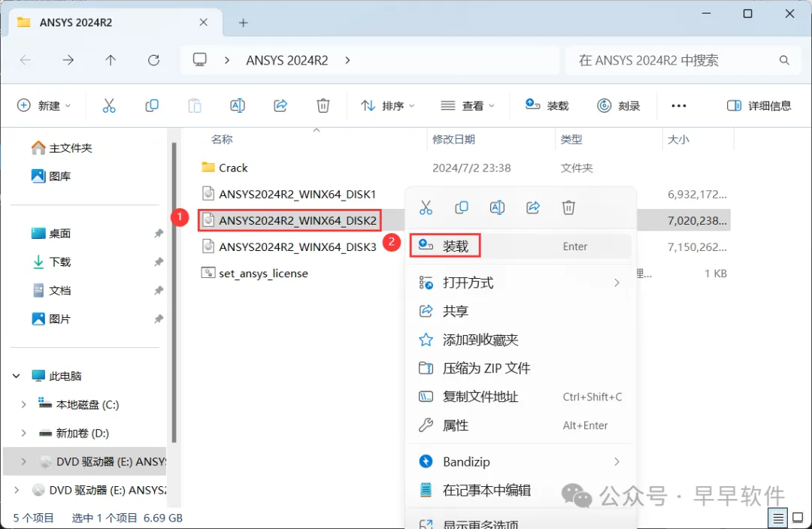Refresh the current folder
Screen dimensions: 812x529
pos(153,60)
